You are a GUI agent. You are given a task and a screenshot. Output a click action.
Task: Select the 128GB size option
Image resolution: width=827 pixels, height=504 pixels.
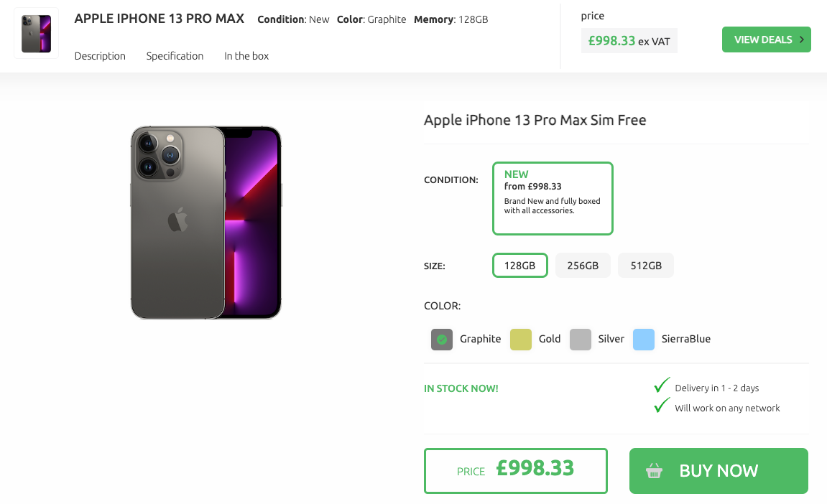tap(519, 265)
